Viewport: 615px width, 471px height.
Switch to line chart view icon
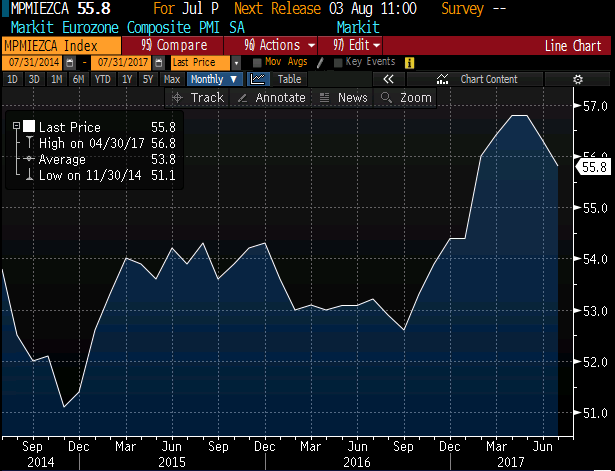click(258, 79)
